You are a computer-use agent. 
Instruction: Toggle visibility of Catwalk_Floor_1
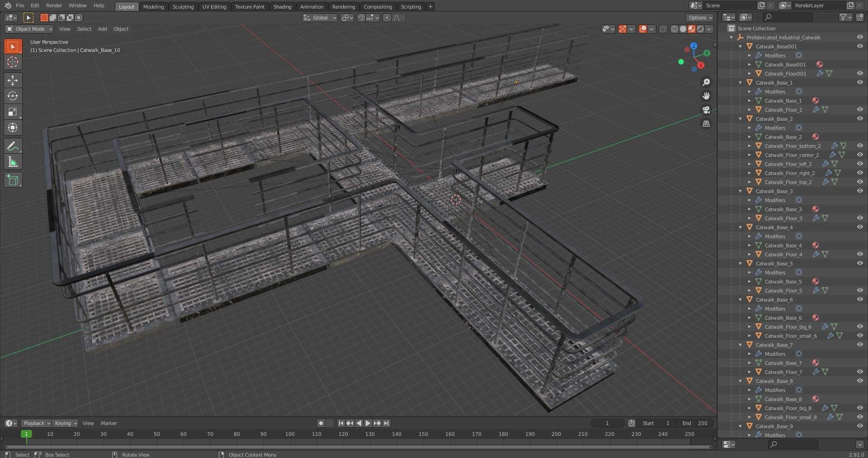(860, 109)
